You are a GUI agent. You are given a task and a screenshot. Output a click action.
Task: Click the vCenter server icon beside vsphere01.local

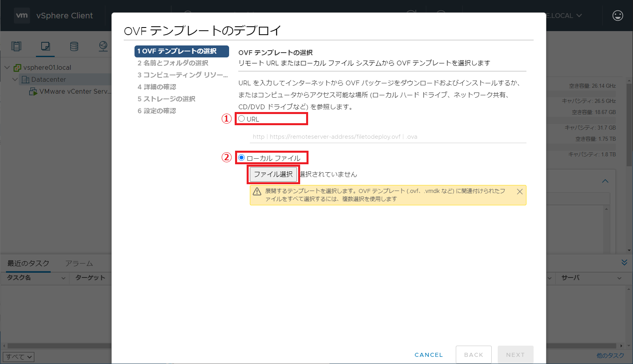(17, 67)
